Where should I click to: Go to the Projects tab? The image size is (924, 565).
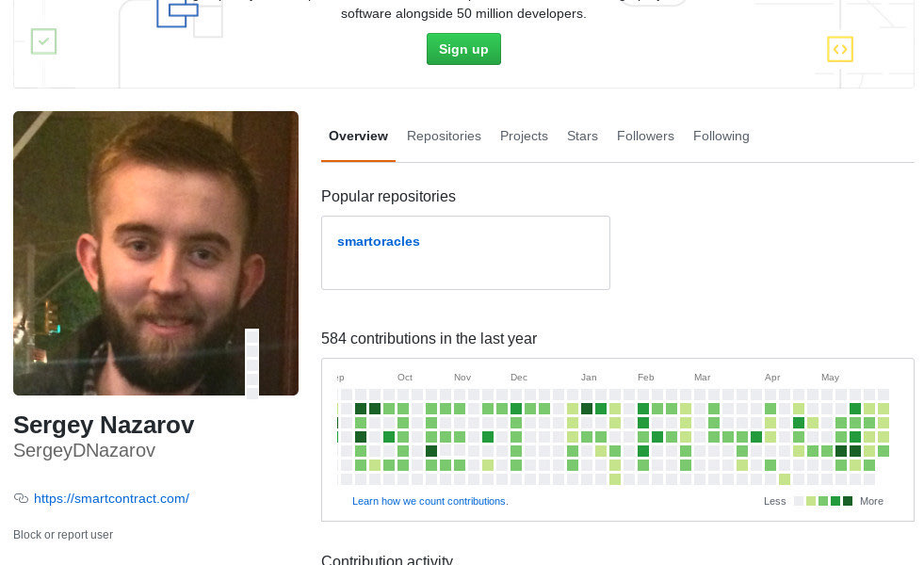click(524, 137)
